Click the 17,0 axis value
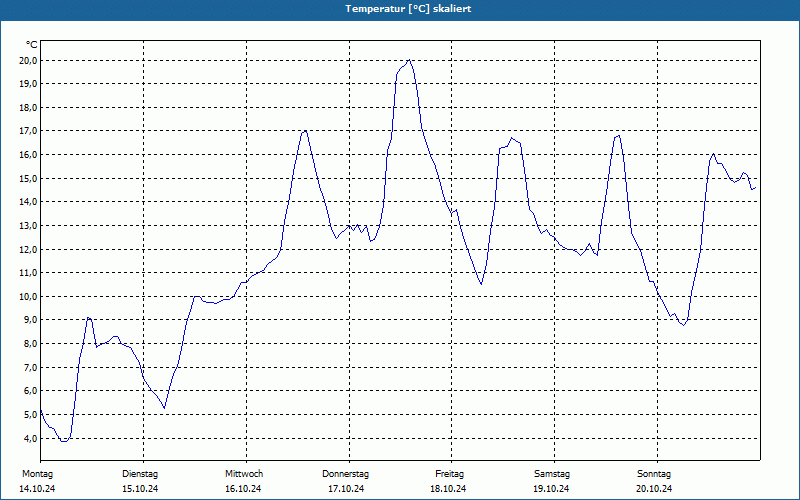Image resolution: width=800 pixels, height=500 pixels. pos(28,131)
